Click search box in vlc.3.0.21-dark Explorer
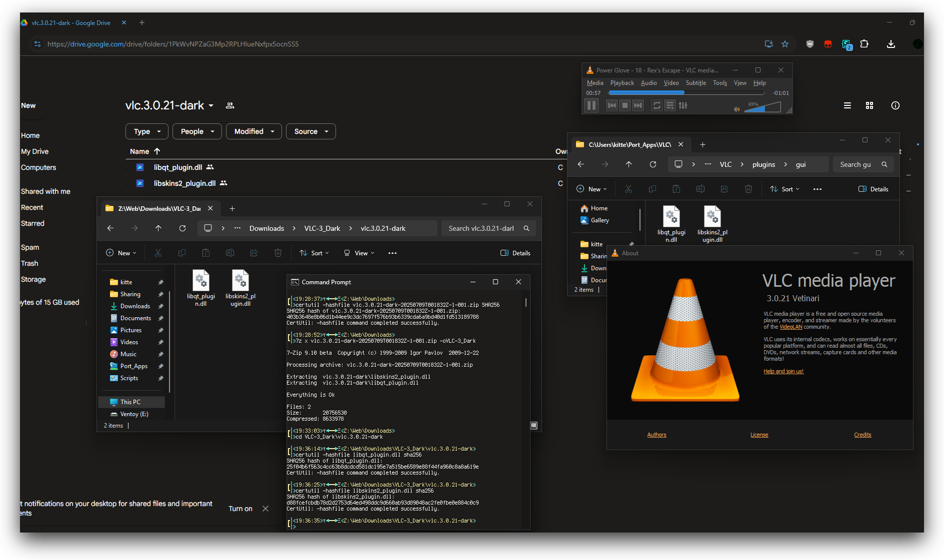Viewport: 944px width, 560px height. tap(489, 228)
